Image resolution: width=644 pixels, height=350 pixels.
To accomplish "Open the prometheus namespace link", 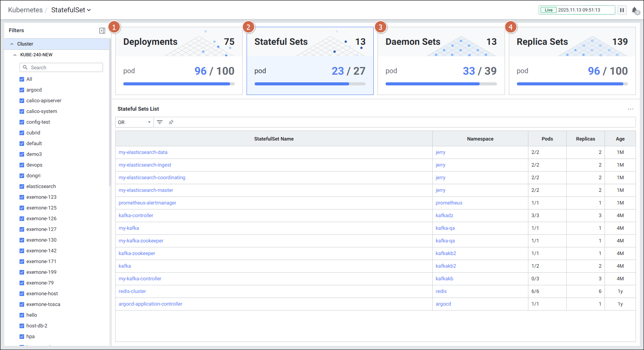I will click(449, 203).
